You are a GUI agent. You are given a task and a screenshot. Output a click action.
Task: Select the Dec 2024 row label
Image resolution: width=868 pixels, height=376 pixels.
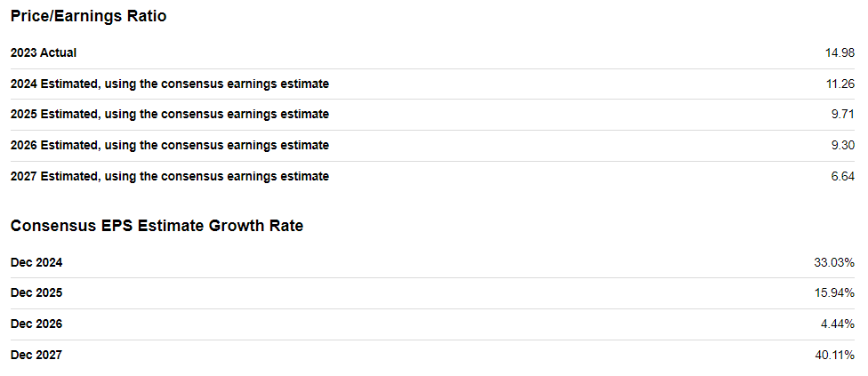coord(36,262)
